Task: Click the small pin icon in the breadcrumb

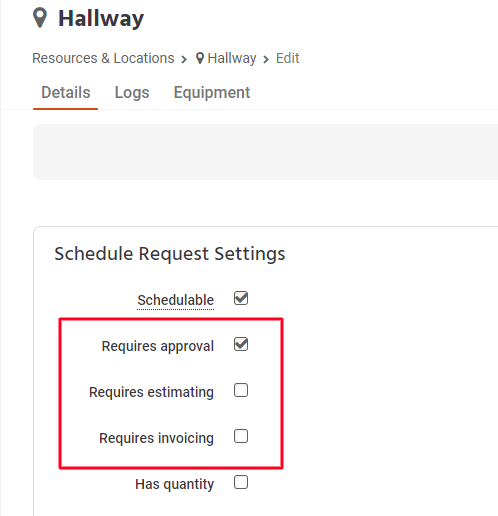Action: click(200, 58)
